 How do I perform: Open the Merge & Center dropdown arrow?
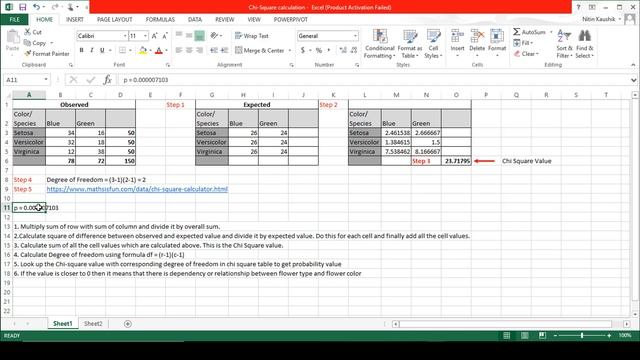tap(290, 50)
